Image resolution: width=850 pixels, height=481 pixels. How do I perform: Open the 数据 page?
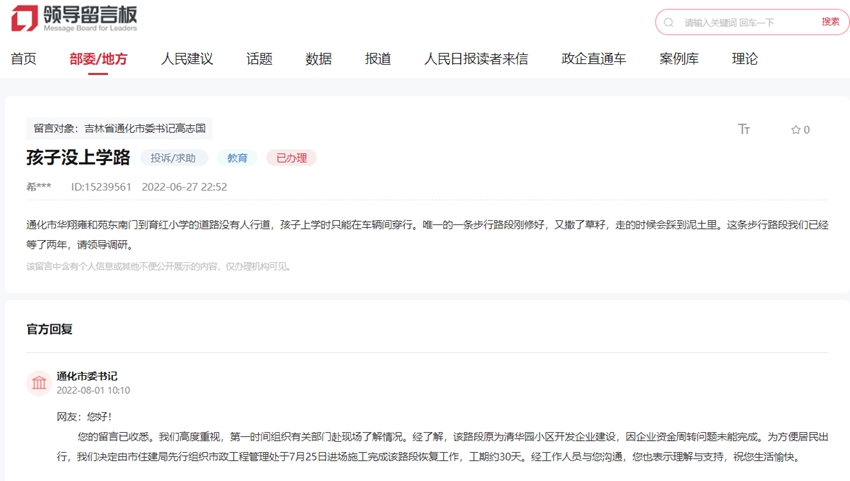(x=318, y=59)
